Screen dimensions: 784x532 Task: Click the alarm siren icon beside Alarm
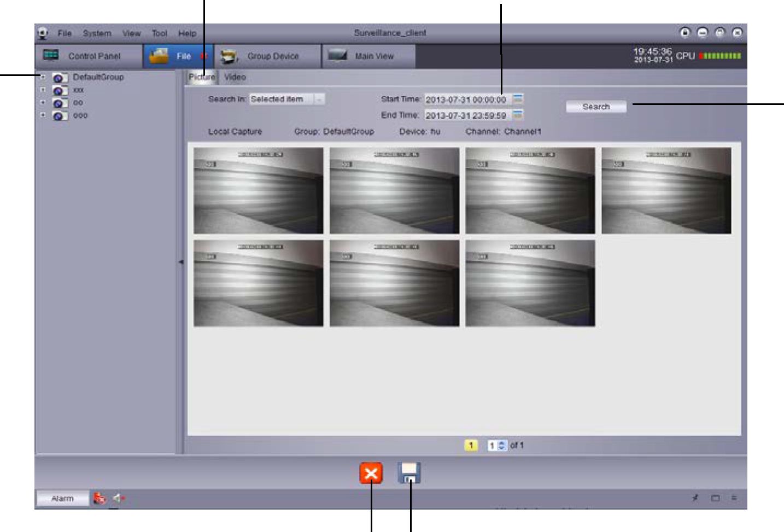100,498
